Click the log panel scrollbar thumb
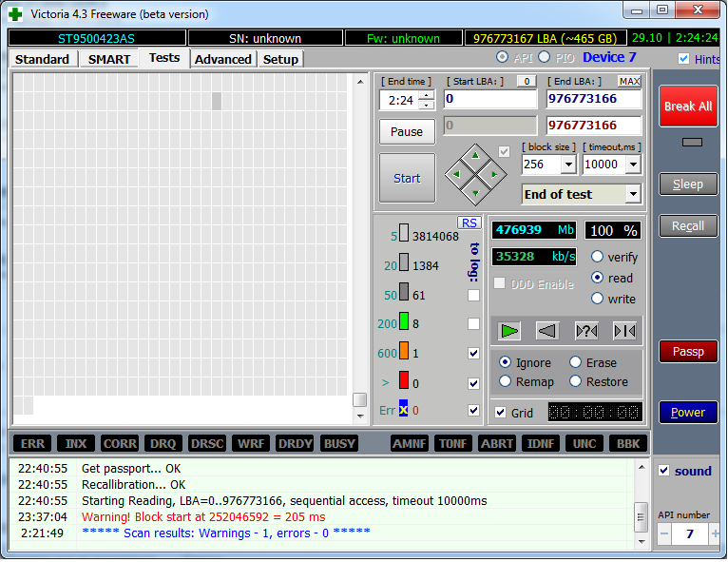Viewport: 728px width, 562px height. (x=642, y=517)
